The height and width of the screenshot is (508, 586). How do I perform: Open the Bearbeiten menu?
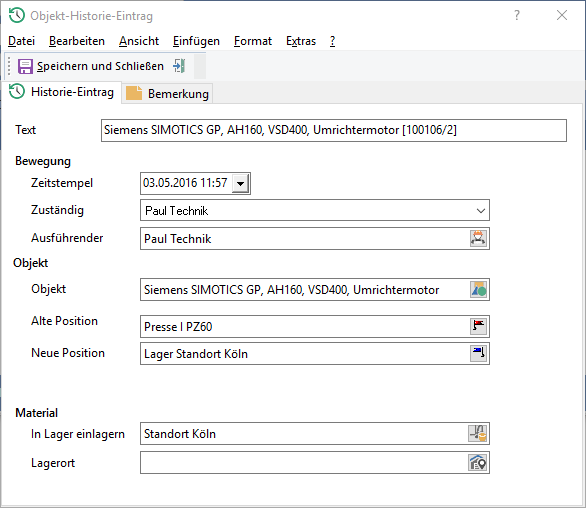pos(77,41)
